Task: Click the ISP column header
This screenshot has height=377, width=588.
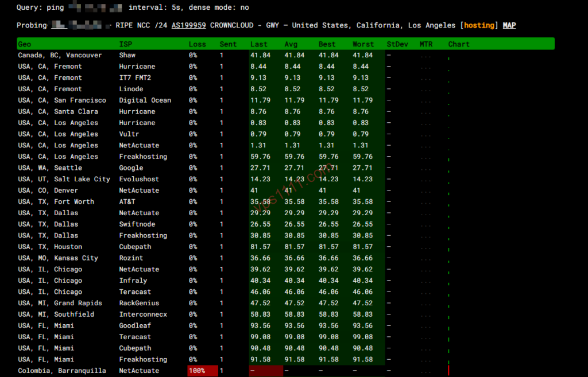Action: pos(125,44)
